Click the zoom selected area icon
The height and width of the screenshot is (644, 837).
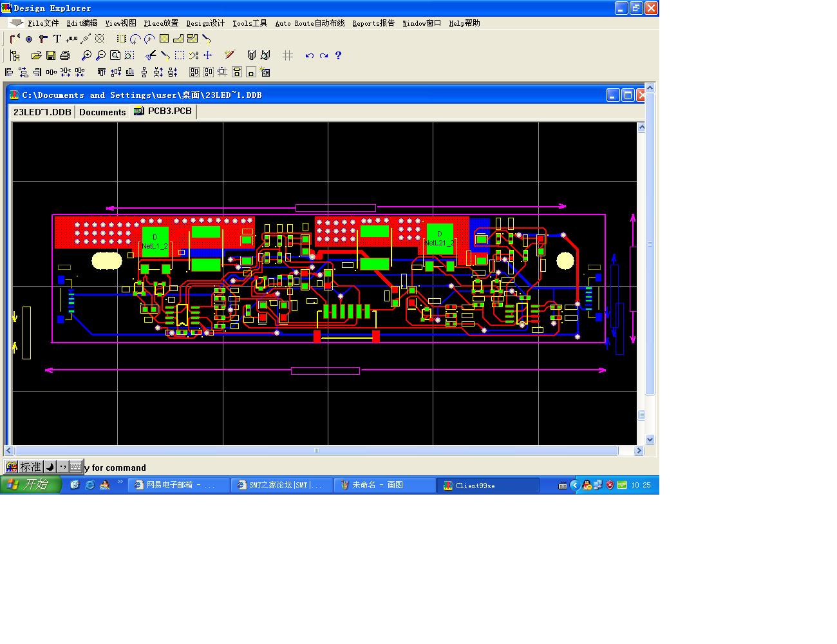click(x=129, y=55)
